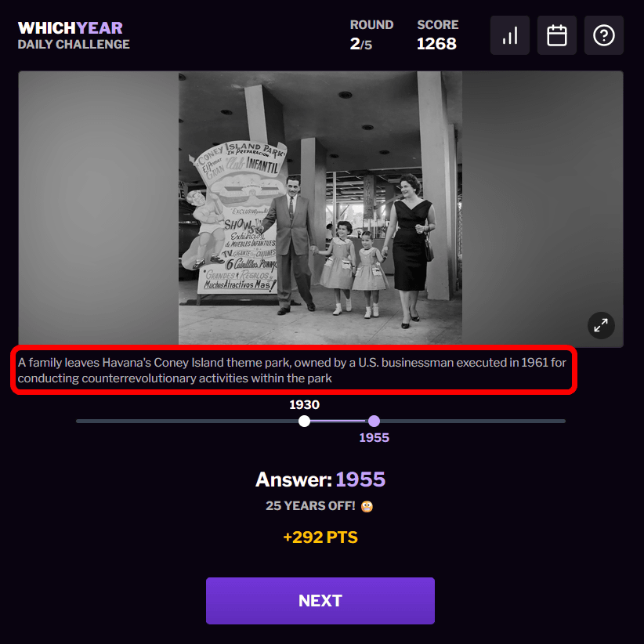Click the purple 1955 answer marker
644x644 pixels.
tap(374, 421)
